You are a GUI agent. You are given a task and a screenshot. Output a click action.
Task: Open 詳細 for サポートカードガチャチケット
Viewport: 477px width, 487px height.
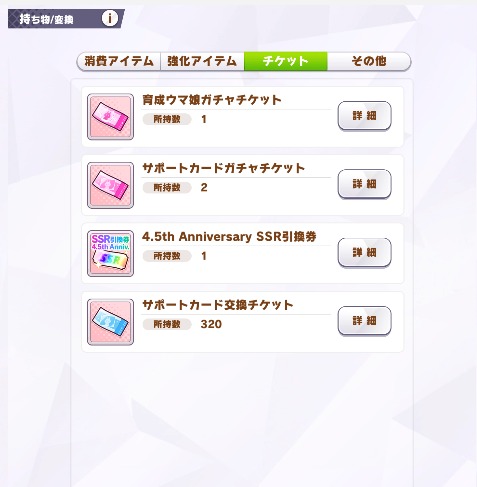coord(364,184)
